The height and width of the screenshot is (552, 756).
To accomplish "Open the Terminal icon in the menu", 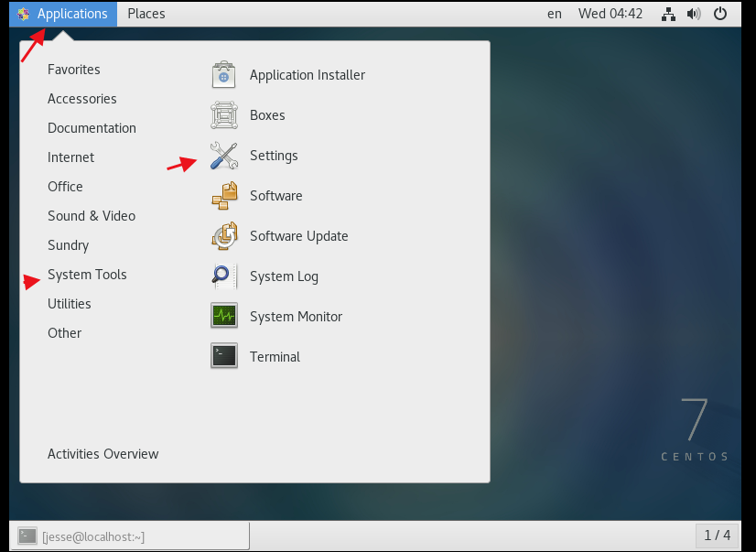I will point(224,356).
